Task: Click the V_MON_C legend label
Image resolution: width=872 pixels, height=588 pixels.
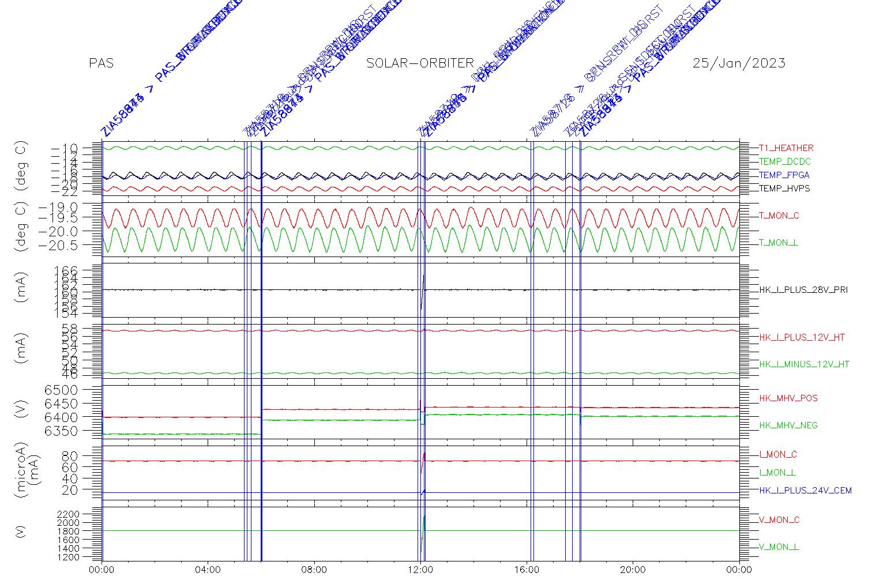Action: tap(779, 520)
